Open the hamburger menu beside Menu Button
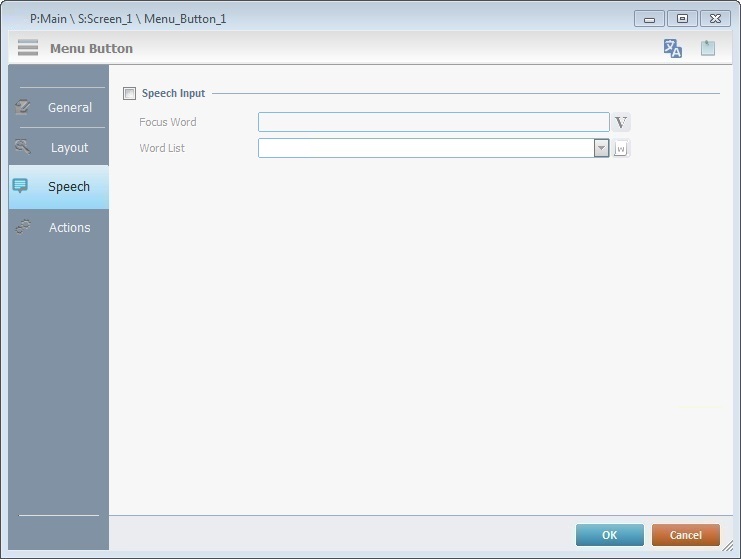741x559 pixels. click(28, 48)
